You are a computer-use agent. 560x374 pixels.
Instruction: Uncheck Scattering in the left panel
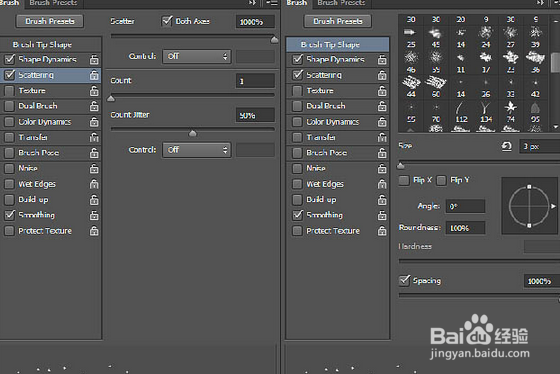click(x=10, y=75)
